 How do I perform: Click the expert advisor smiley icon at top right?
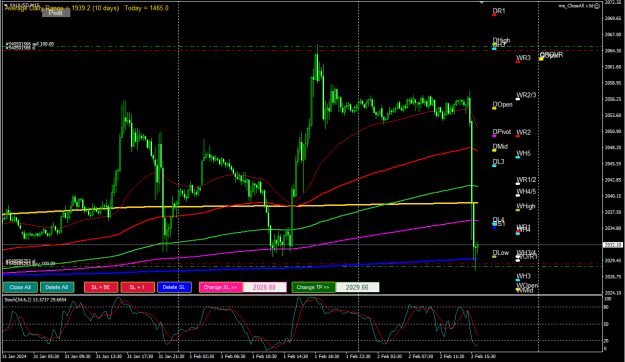pos(597,6)
